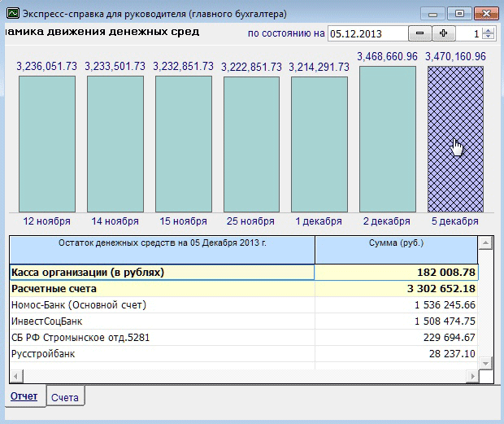Click the plus button next to the date

pyautogui.click(x=444, y=33)
